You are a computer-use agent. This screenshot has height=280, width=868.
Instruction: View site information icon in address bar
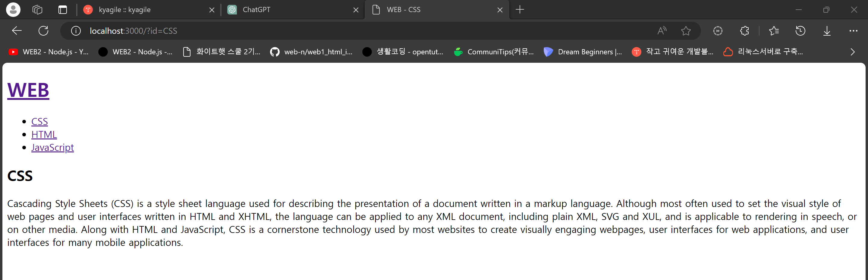click(x=76, y=31)
